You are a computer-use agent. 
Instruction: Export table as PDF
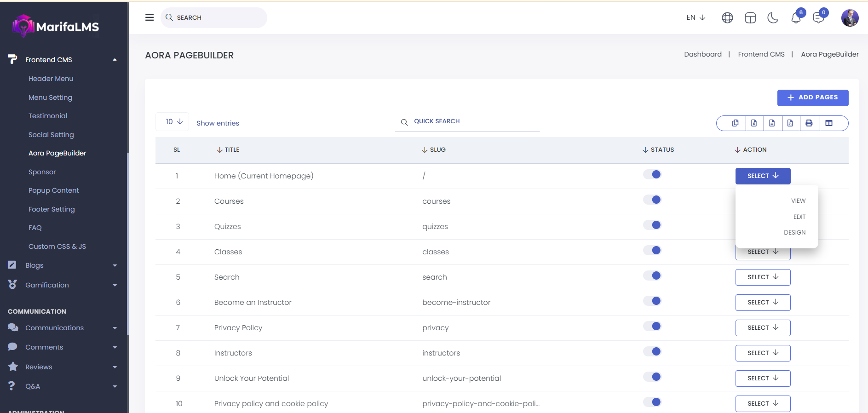click(790, 123)
